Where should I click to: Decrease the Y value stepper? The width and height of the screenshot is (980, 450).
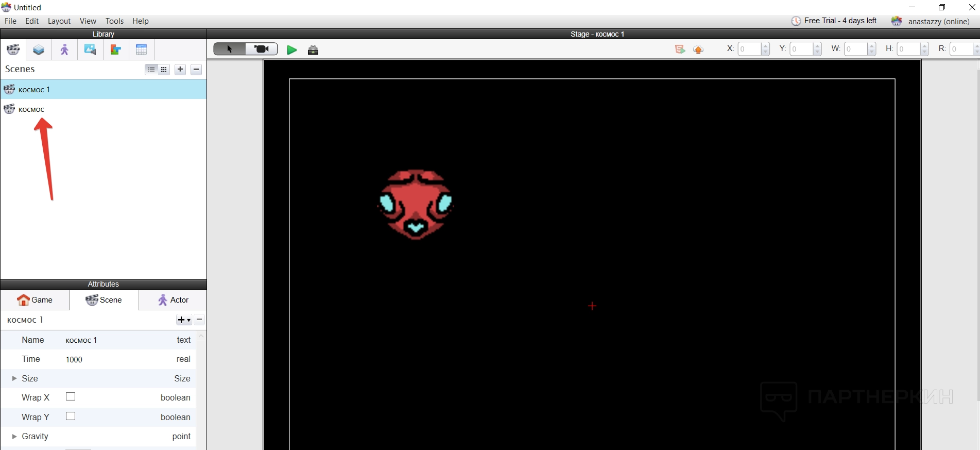click(x=817, y=52)
